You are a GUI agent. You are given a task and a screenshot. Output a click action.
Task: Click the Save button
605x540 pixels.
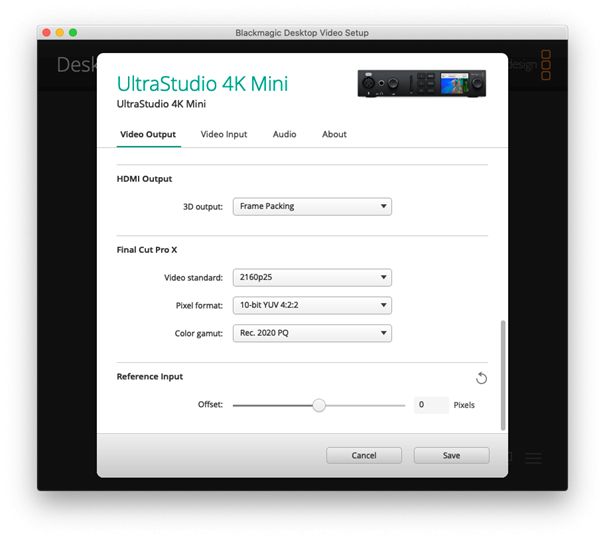click(451, 456)
